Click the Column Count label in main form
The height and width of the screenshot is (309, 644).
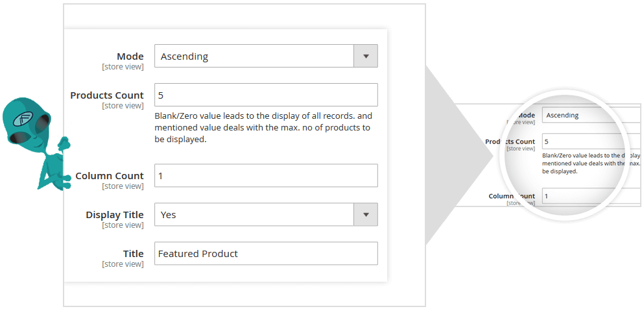[x=110, y=176]
